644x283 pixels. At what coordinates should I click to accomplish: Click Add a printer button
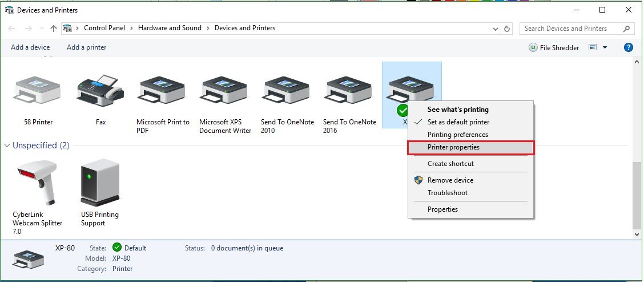pos(86,47)
